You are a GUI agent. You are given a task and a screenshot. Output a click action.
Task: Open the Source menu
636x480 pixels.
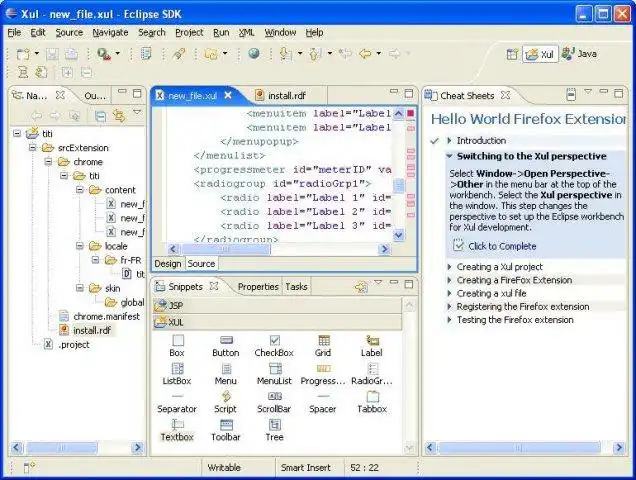[x=69, y=32]
